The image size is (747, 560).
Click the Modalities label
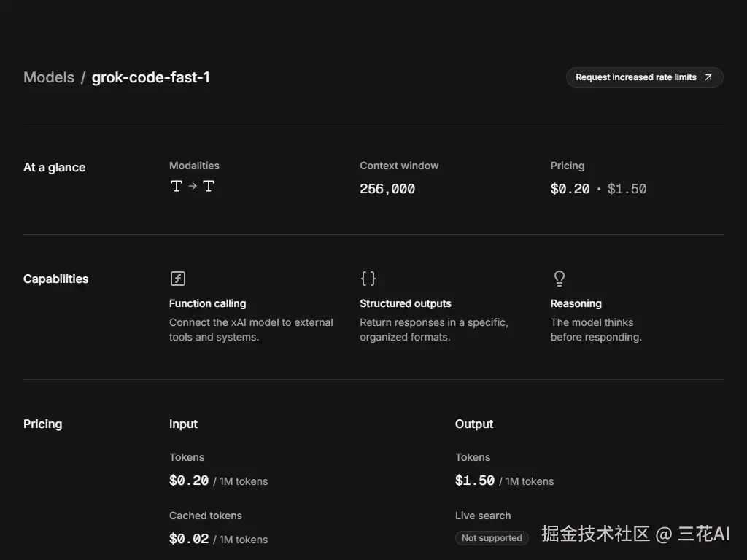194,166
